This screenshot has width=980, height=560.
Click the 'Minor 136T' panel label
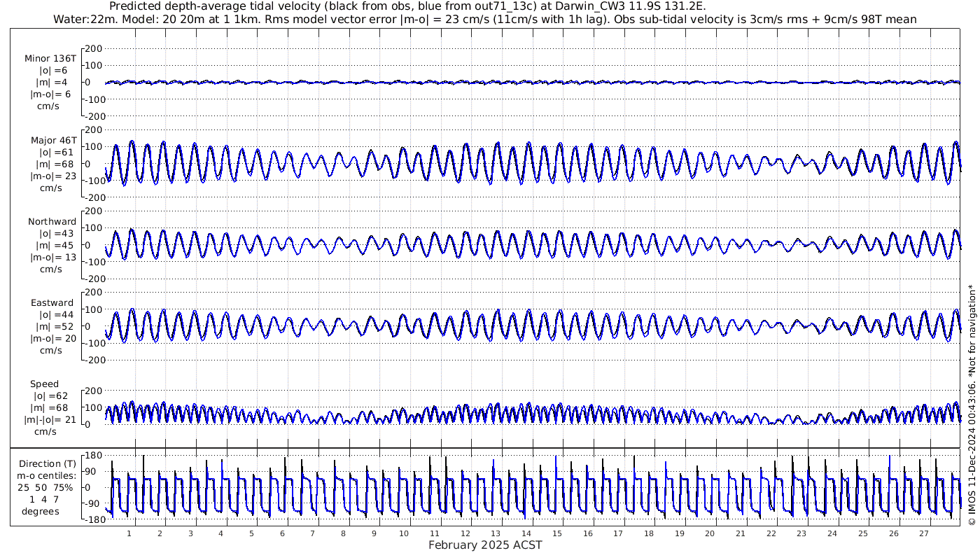click(50, 59)
